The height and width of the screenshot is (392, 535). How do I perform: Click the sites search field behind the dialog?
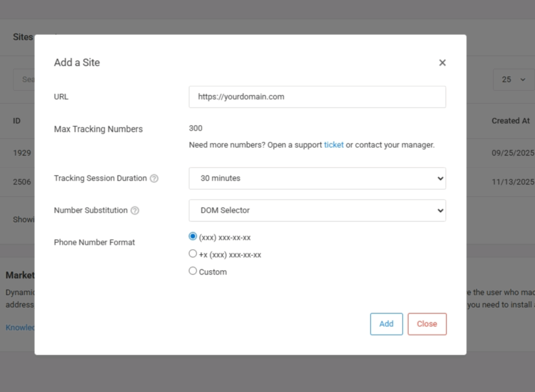coord(25,79)
